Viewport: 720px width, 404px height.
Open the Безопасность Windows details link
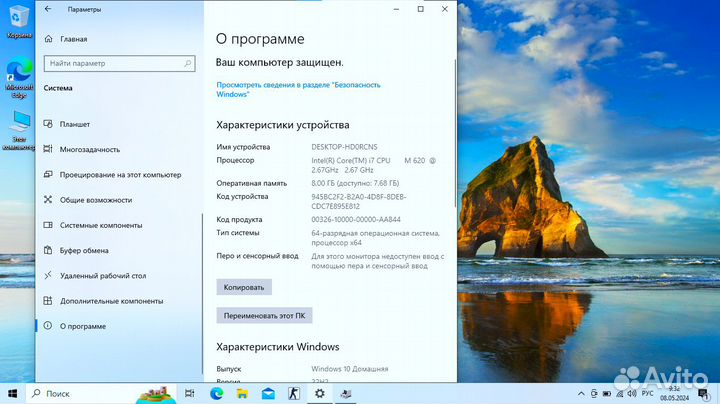point(298,90)
